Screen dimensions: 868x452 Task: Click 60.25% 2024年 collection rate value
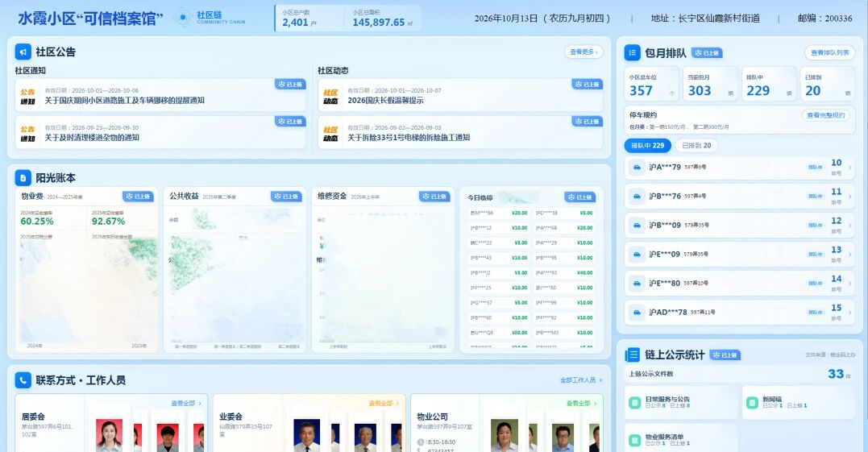point(37,222)
